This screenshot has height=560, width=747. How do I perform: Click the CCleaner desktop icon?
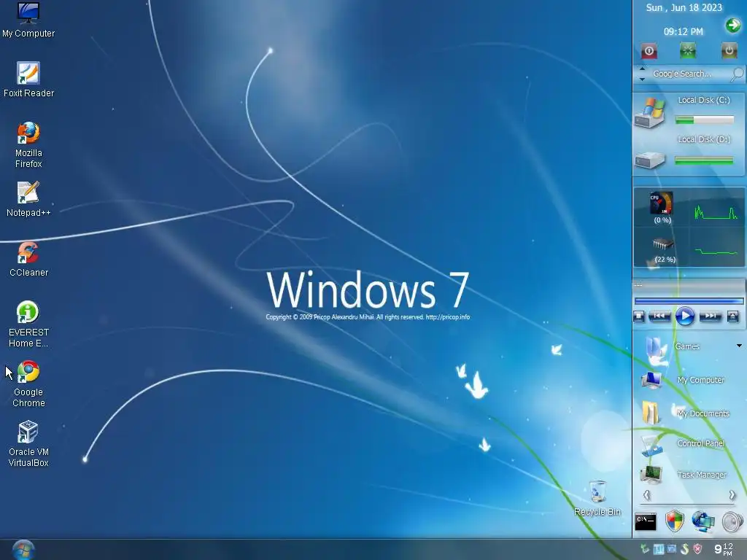[28, 259]
